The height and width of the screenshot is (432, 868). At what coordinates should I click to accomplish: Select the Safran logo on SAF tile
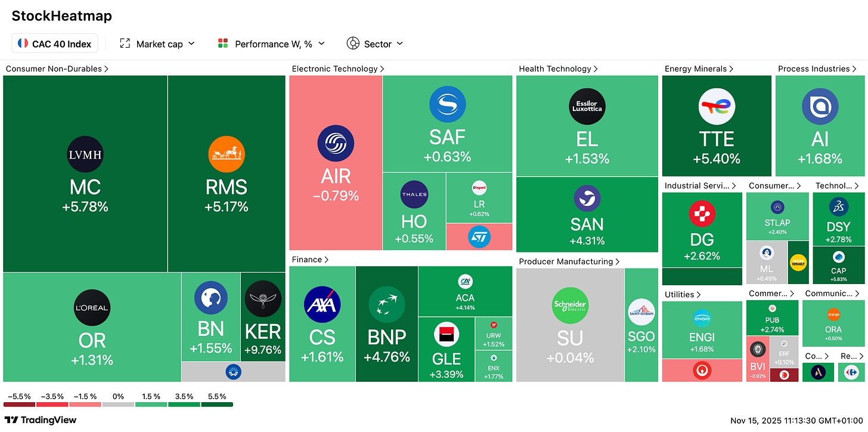(x=447, y=105)
